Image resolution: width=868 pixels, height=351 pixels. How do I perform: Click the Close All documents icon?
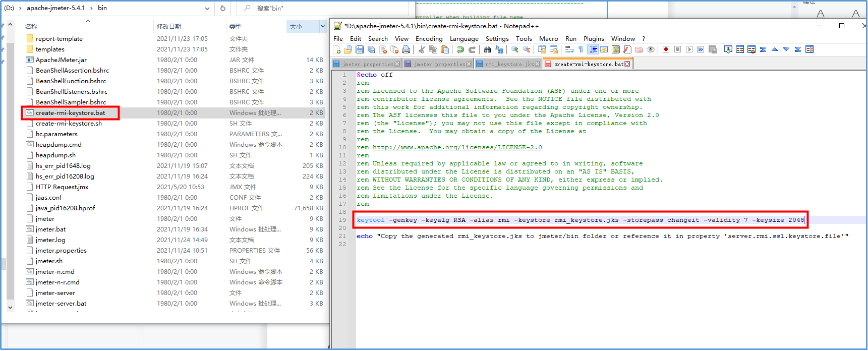[394, 49]
